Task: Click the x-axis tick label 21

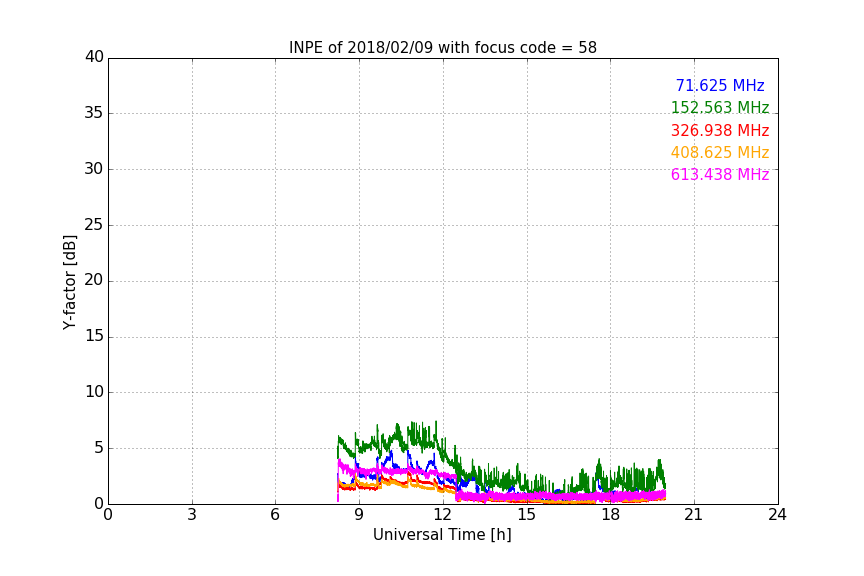Action: pos(694,515)
